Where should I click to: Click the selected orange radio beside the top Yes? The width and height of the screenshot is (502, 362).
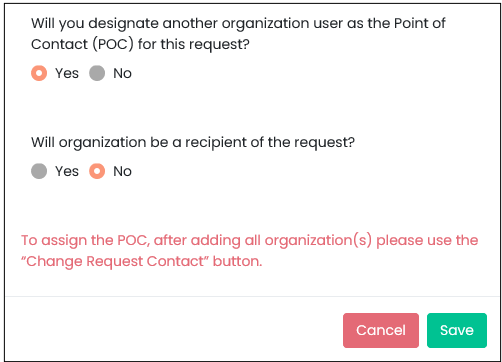(39, 73)
